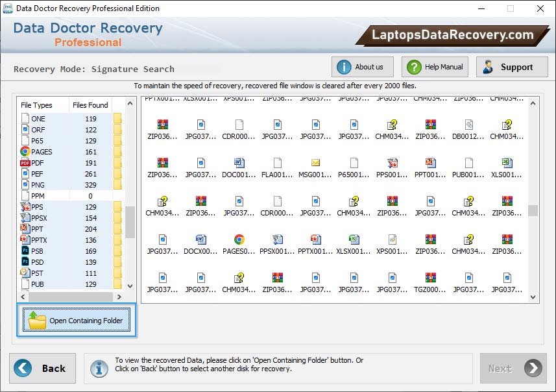Viewport: 556px width, 392px height.
Task: Go Back to disk selection
Action: point(43,368)
